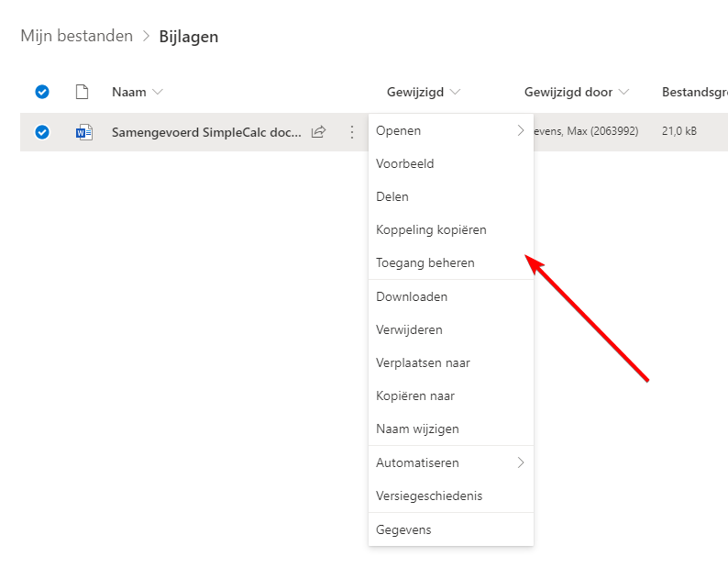
Task: Click the share icon next to the file name
Action: [x=318, y=132]
